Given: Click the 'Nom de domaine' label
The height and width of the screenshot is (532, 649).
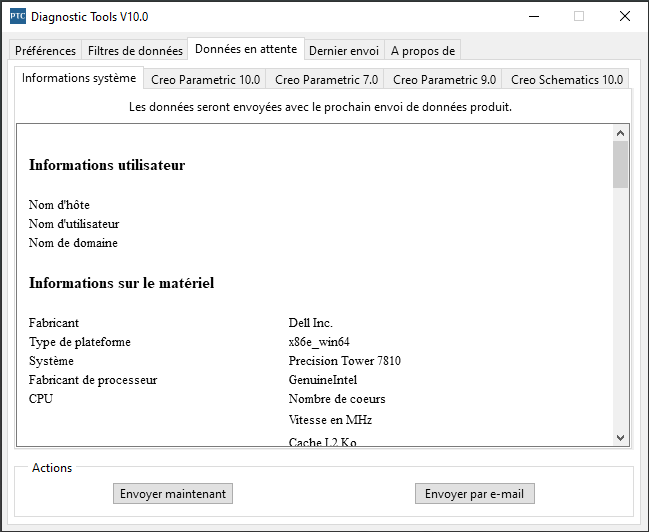Looking at the screenshot, I should pyautogui.click(x=73, y=243).
